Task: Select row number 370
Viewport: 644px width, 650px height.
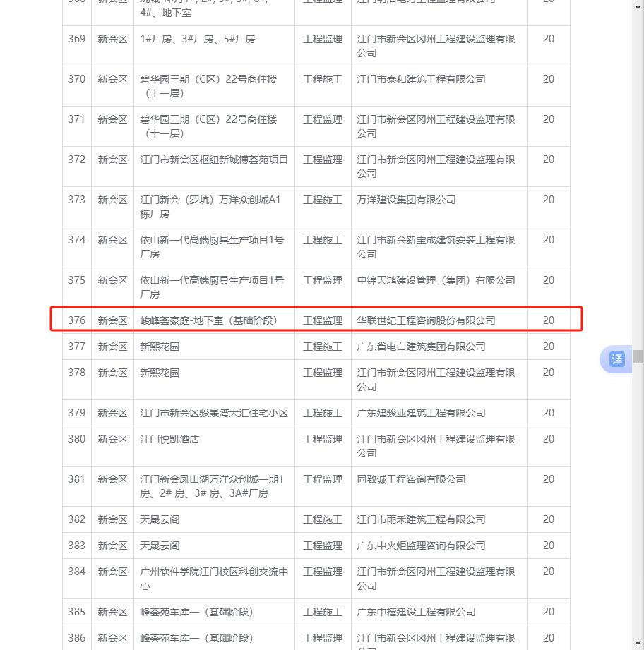Action: 77,79
